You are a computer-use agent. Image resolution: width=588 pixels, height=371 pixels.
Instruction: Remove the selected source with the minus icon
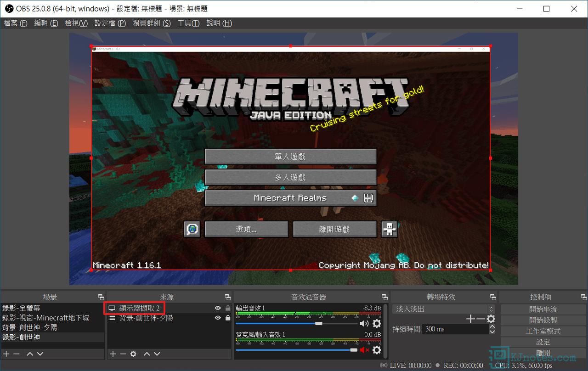coord(123,354)
